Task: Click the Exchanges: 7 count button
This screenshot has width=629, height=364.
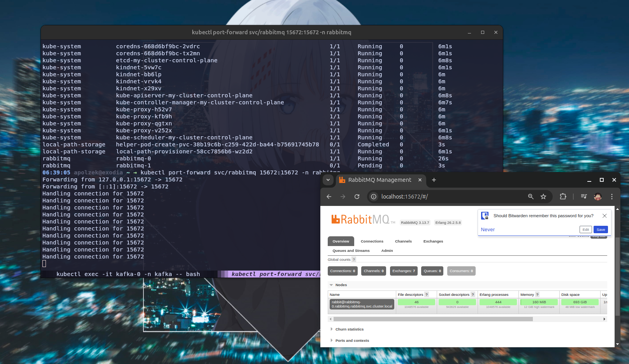Action: coord(404,271)
